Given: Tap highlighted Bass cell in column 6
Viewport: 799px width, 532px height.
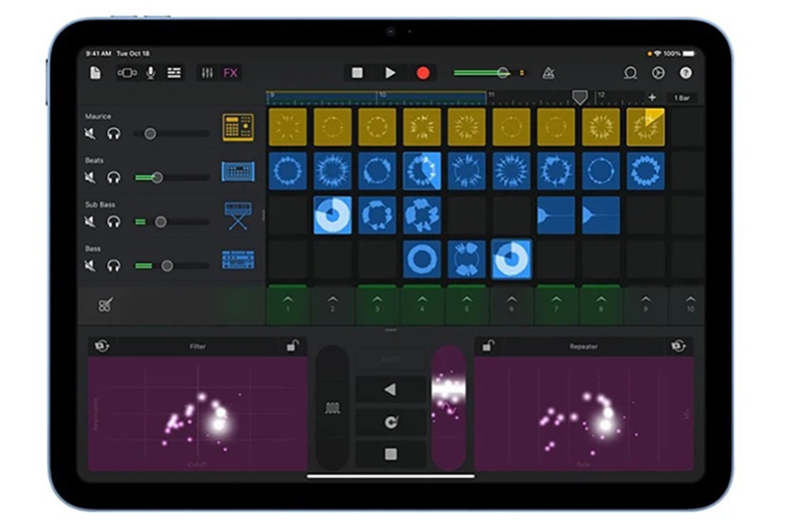Looking at the screenshot, I should pyautogui.click(x=511, y=260).
